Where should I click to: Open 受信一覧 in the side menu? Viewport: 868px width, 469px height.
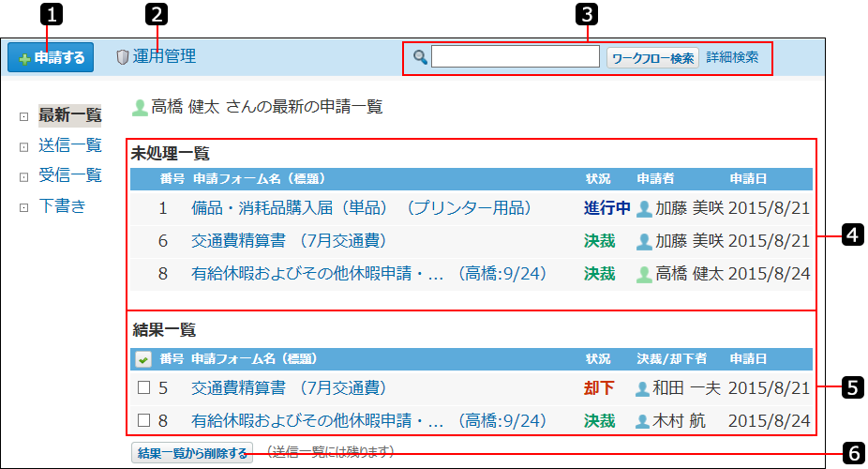(x=69, y=175)
